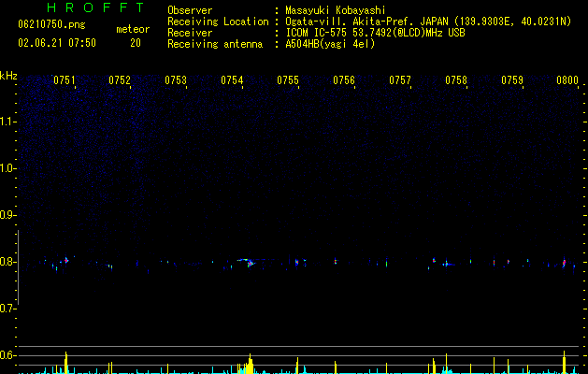Click the 0800 time marker
Image resolution: width=588 pixels, height=374 pixels.
[x=567, y=80]
